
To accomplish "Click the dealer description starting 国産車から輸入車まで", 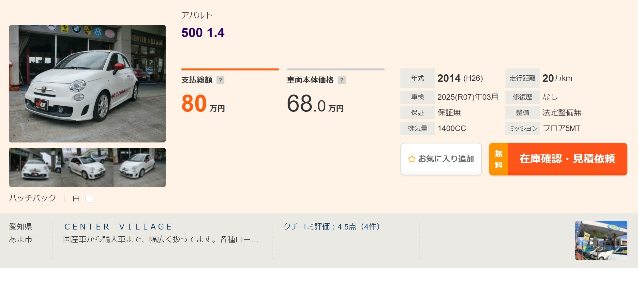I will (161, 240).
